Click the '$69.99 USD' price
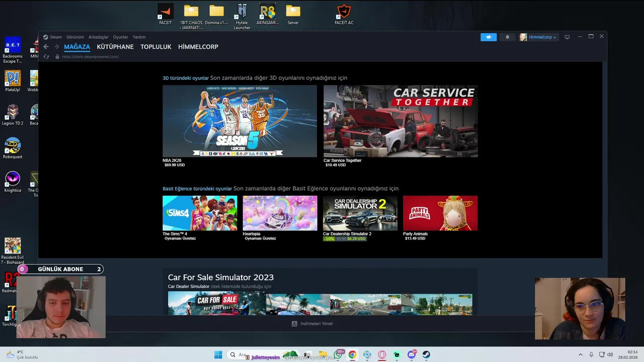The width and height of the screenshot is (644, 362). coord(175,165)
